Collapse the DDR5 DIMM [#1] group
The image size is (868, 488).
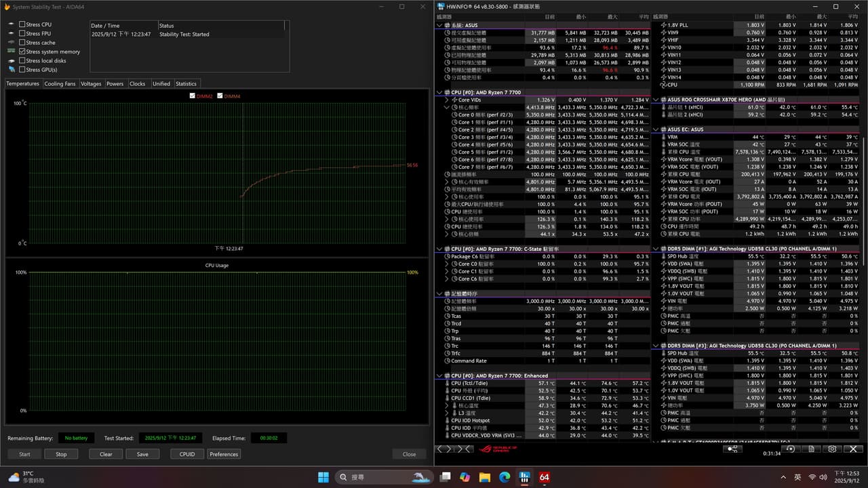click(656, 249)
